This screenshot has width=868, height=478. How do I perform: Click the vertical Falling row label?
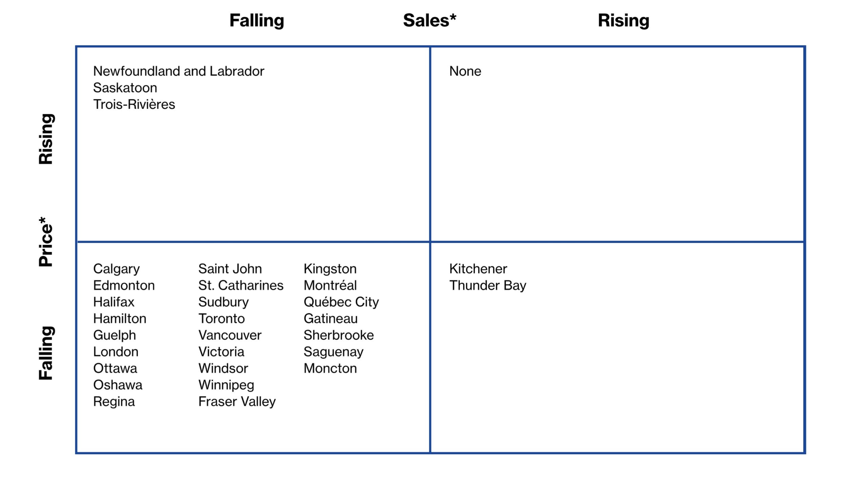(x=46, y=353)
